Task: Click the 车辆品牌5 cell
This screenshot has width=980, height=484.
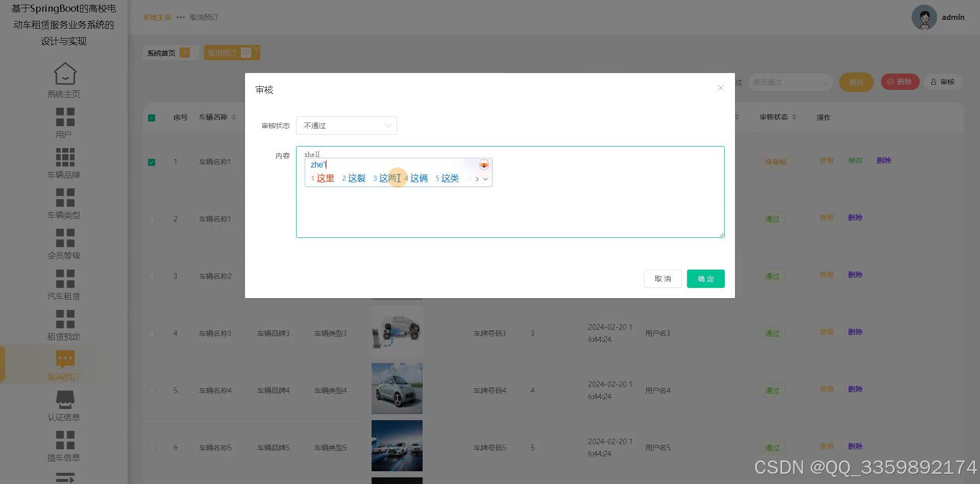Action: 273,448
